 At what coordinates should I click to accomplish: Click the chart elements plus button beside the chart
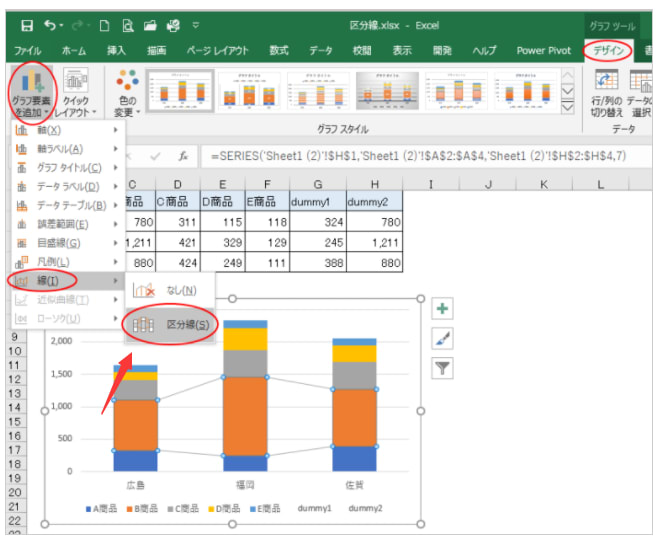click(x=442, y=309)
